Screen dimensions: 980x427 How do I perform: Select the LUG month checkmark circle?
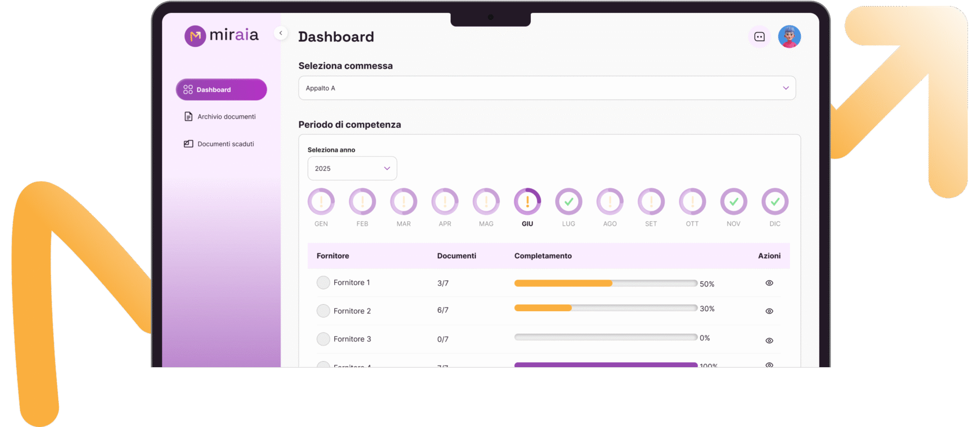(x=568, y=202)
